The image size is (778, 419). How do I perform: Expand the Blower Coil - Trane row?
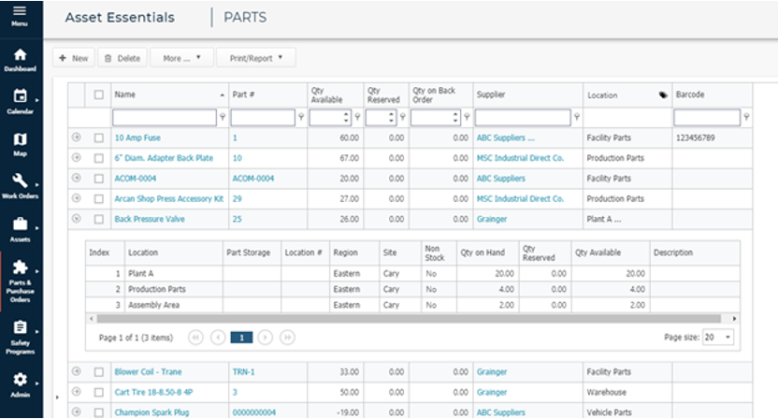[76, 371]
